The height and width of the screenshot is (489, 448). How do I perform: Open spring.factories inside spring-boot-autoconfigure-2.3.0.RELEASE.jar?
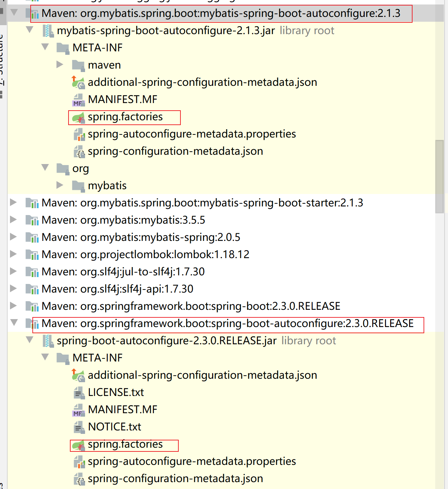(125, 444)
